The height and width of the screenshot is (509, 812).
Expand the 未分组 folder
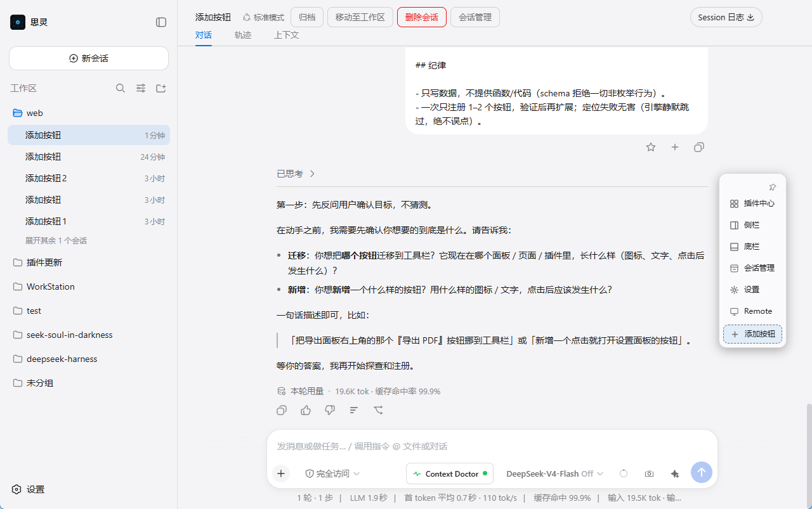click(89, 383)
